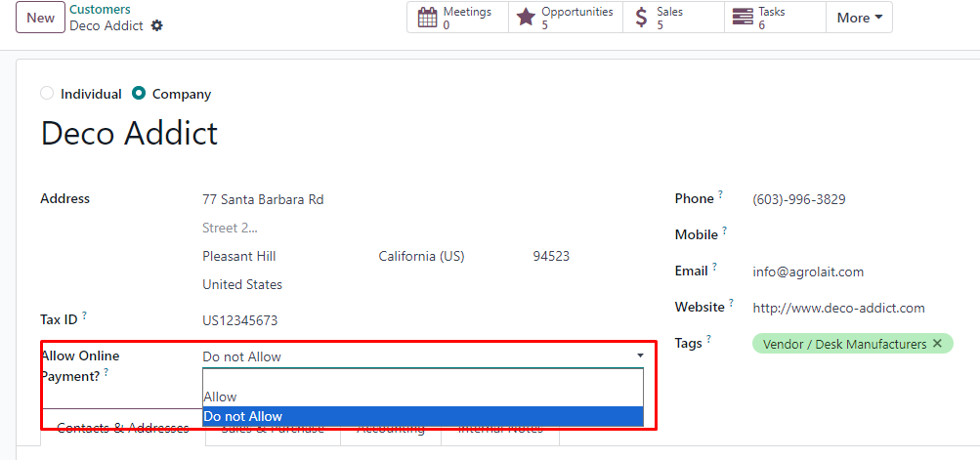Choose the Allow option in the list
Image resolution: width=980 pixels, height=460 pixels.
click(423, 397)
